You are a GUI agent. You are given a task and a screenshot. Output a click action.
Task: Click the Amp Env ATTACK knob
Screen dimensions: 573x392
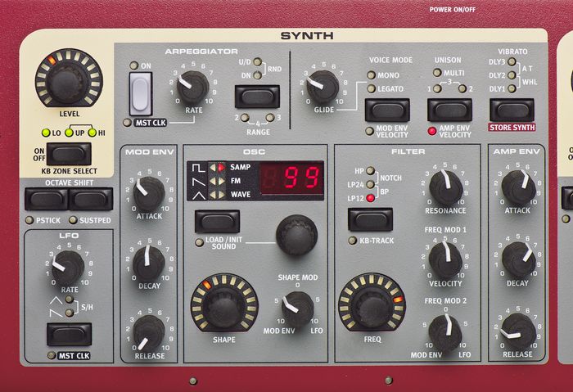coord(518,187)
